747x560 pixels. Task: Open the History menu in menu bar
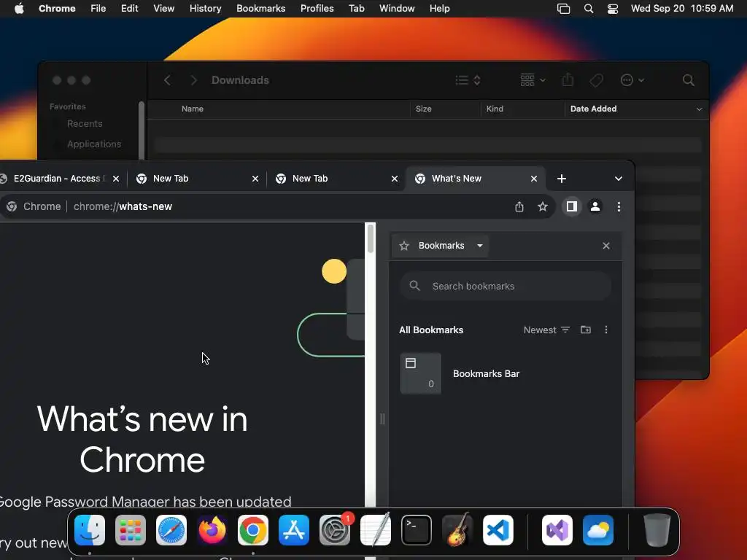pyautogui.click(x=205, y=9)
